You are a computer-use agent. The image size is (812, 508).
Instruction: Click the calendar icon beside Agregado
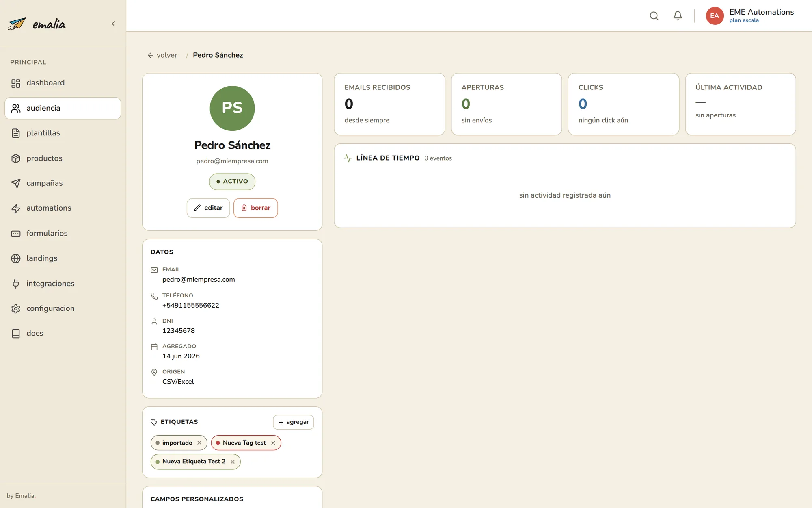[x=154, y=347]
